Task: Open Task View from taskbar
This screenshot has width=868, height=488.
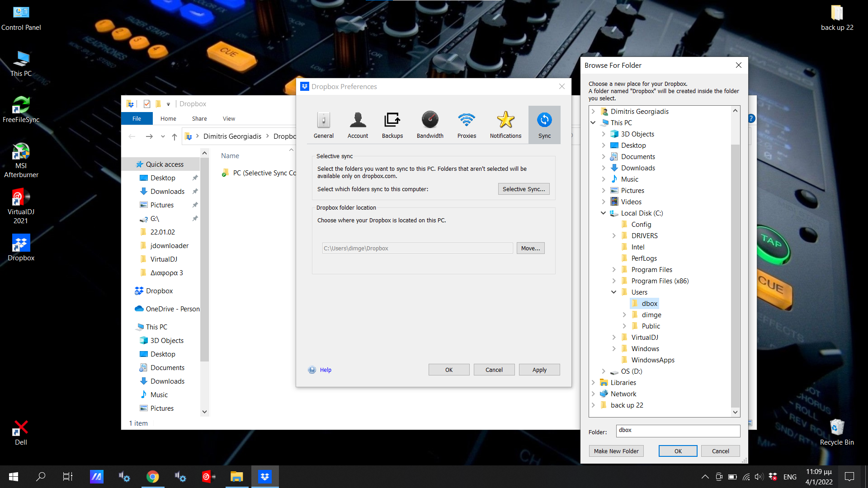Action: (67, 477)
